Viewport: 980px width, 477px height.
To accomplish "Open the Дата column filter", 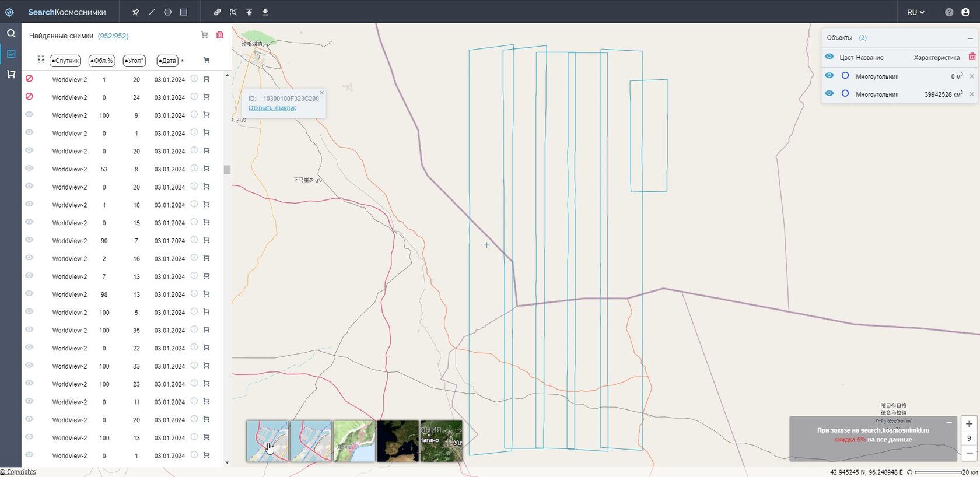I will click(x=167, y=61).
